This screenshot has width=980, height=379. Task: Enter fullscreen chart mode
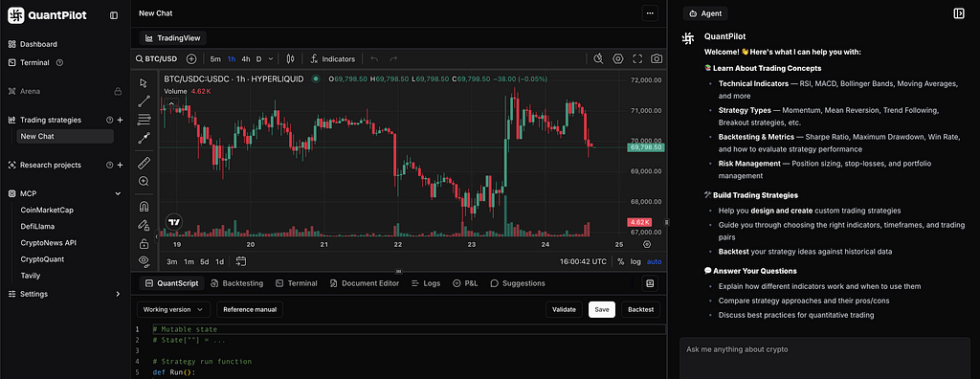(637, 58)
